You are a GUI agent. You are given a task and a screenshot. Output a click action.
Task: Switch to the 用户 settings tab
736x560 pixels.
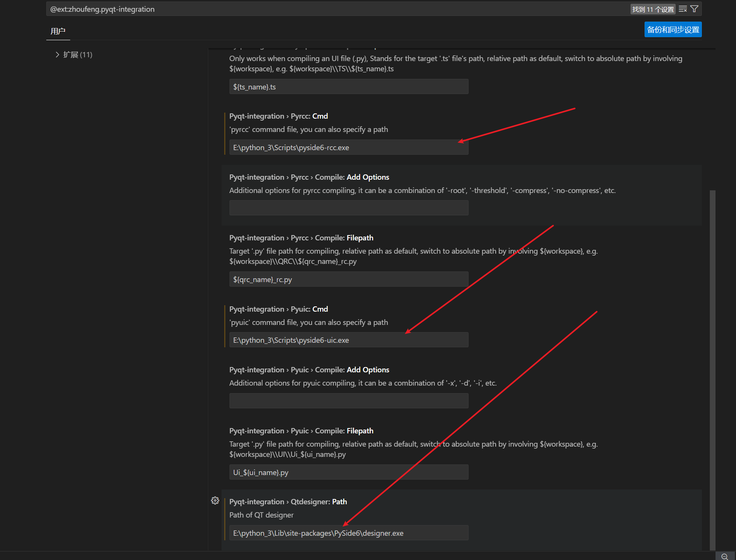58,31
